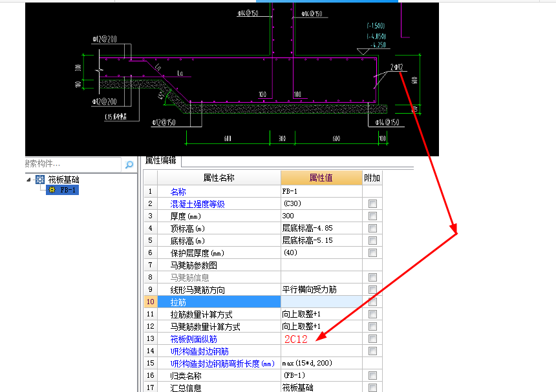This screenshot has height=392, width=556.
Task: Edit value 层底标高-5.15
Action: [x=321, y=241]
